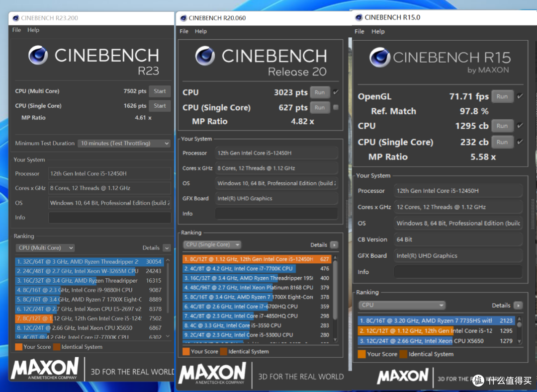Click the large Cinebench R23 sphere logo
This screenshot has width=537, height=392.
pos(38,55)
